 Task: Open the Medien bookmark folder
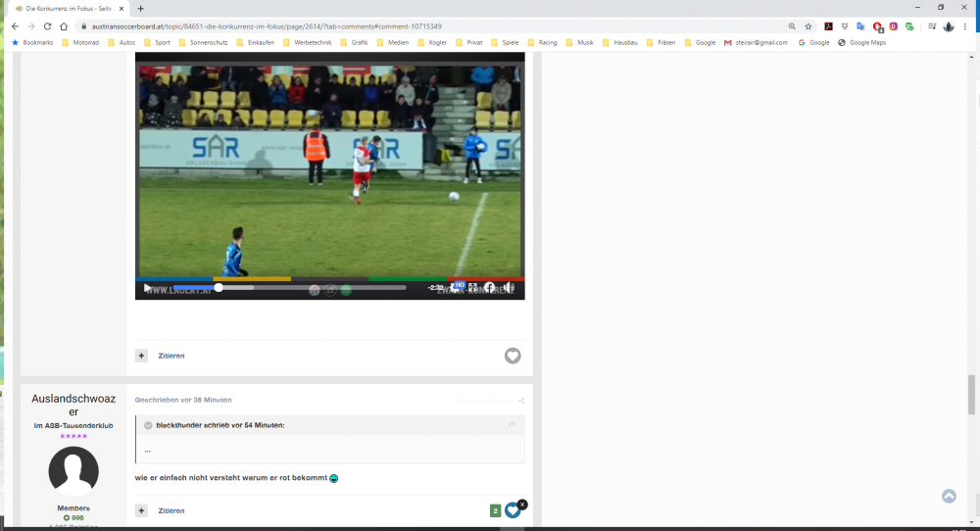coord(393,42)
